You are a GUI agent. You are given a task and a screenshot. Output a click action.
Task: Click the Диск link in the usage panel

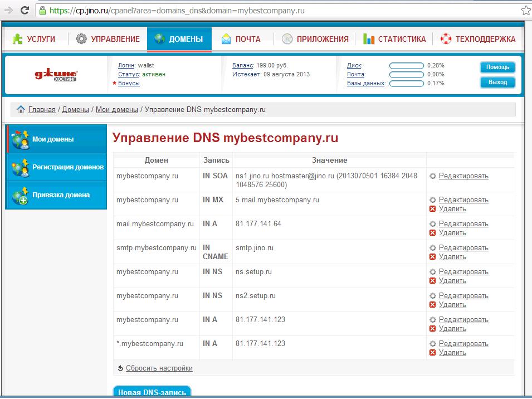pyautogui.click(x=354, y=66)
